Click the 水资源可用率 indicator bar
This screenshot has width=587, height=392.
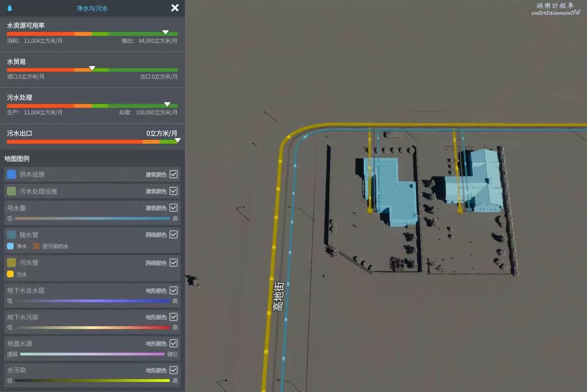[92, 34]
